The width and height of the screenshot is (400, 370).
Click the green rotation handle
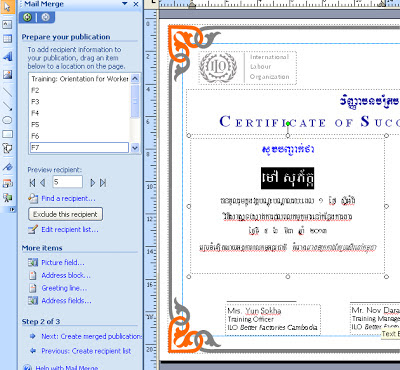(x=288, y=124)
